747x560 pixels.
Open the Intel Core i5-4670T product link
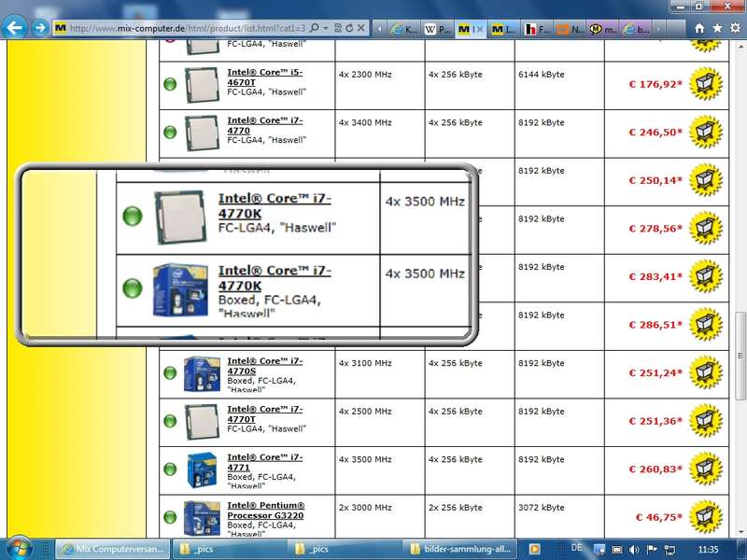click(x=265, y=77)
